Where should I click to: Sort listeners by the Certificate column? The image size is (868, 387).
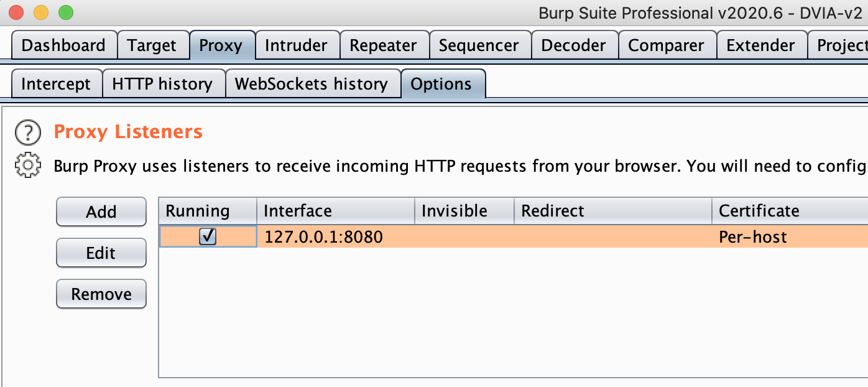tap(790, 211)
